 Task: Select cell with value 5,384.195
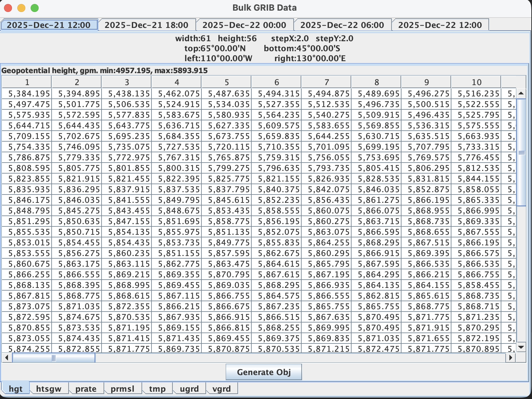[x=27, y=94]
